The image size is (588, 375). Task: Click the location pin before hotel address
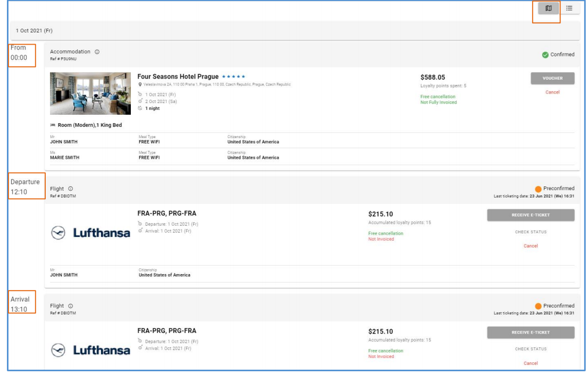pyautogui.click(x=139, y=84)
